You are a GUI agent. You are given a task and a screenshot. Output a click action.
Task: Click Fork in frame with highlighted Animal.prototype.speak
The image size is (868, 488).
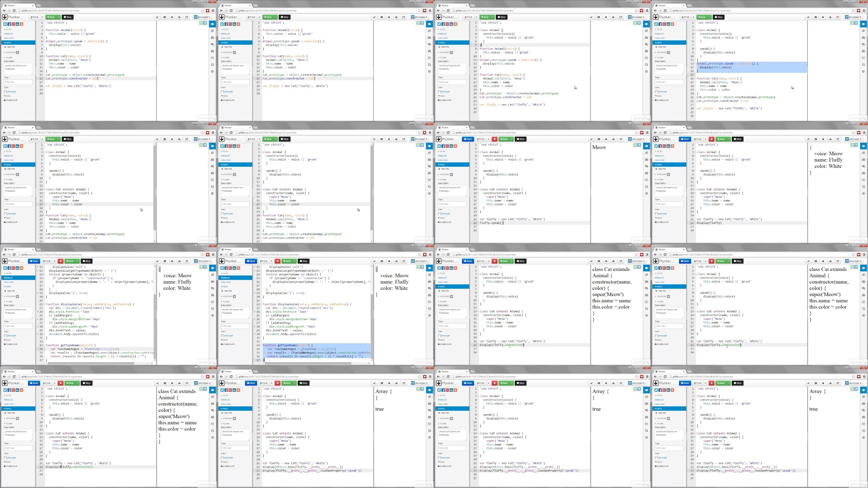pyautogui.click(x=685, y=17)
